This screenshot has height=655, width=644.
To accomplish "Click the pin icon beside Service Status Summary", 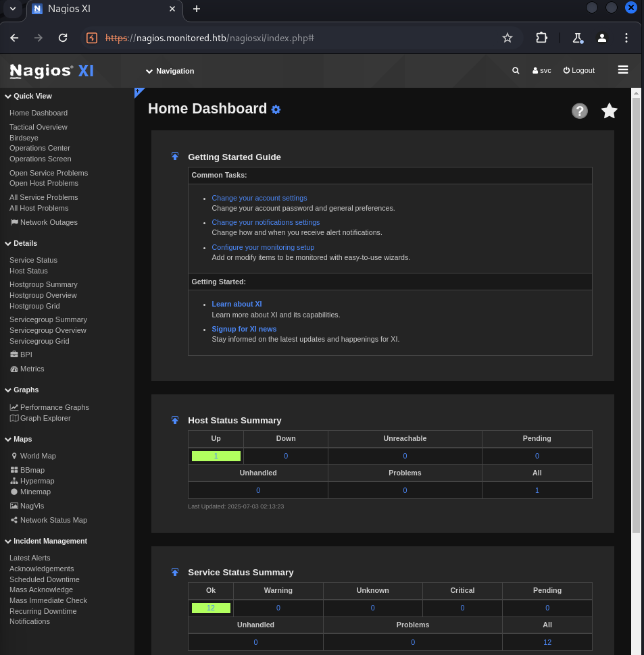I will coord(175,572).
